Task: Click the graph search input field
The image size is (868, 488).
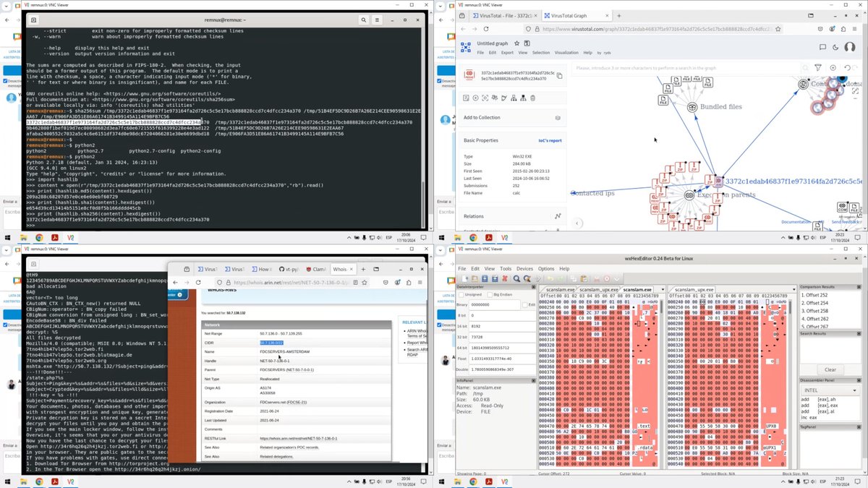Action: pos(687,67)
